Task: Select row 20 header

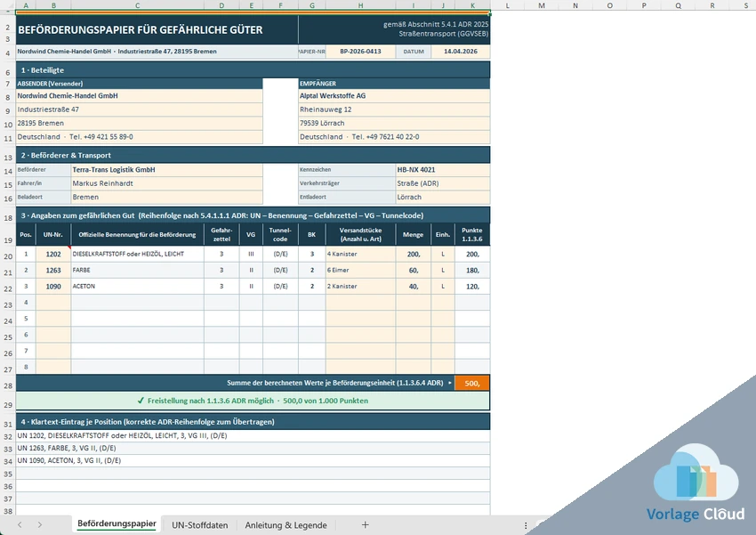Action: click(8, 256)
